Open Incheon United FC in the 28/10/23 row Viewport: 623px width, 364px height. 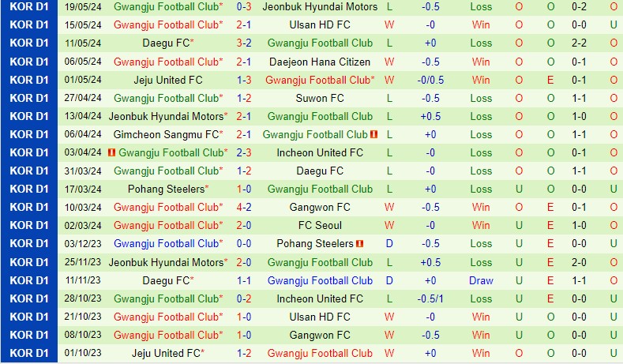320,299
